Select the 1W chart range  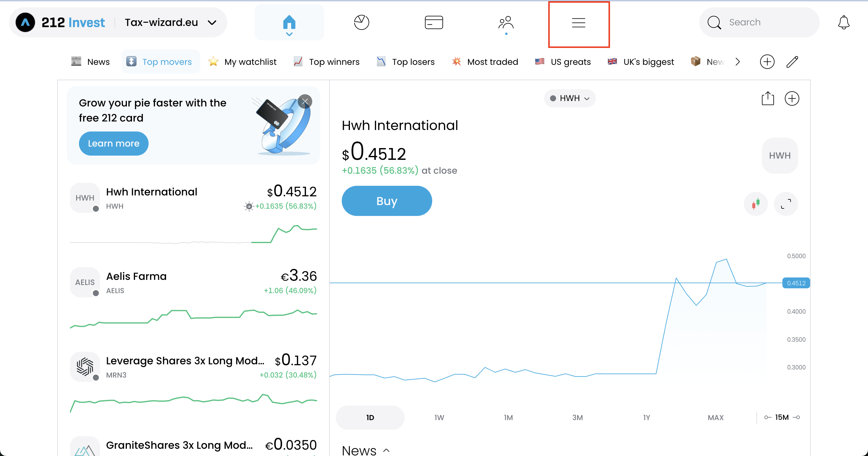(439, 418)
